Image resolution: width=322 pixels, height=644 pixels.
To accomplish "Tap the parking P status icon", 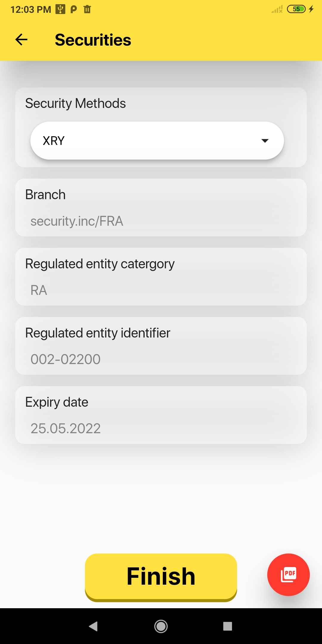I will pos(73,9).
